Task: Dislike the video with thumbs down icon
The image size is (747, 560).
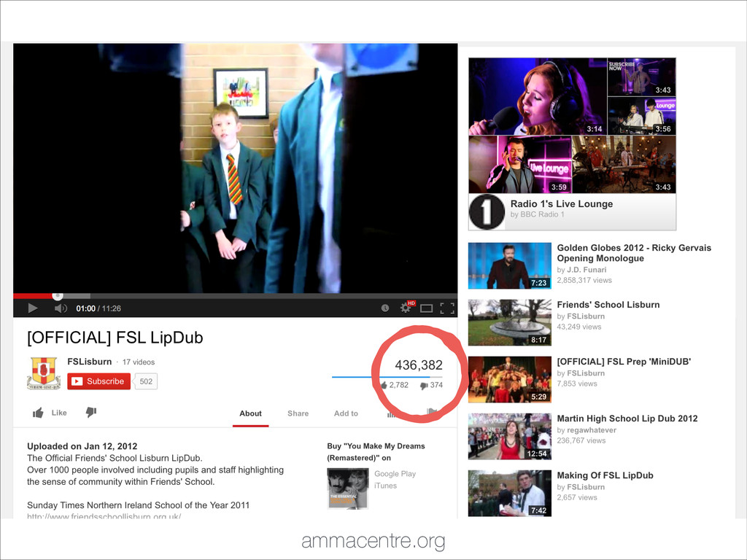Action: pos(91,412)
